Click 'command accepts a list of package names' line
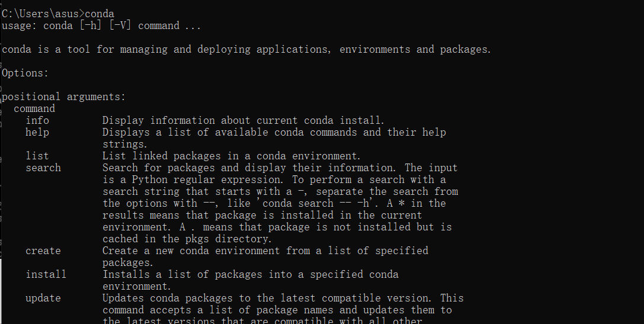The height and width of the screenshot is (324, 644). [x=277, y=310]
